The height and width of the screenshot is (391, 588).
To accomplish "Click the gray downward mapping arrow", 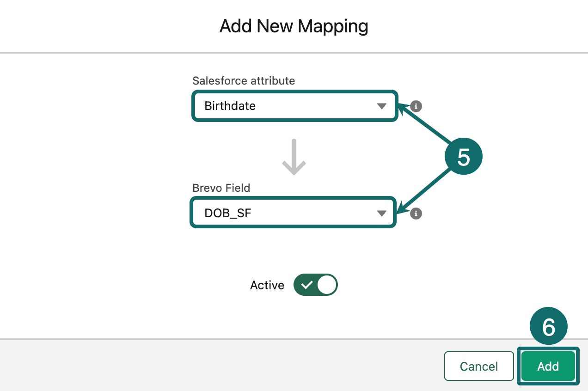I will point(294,157).
